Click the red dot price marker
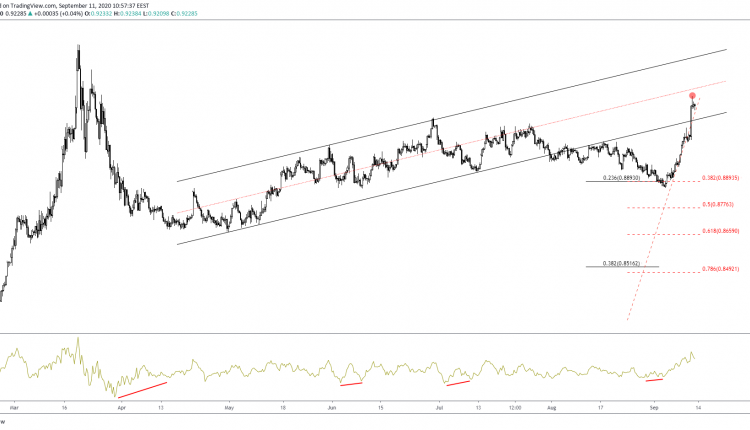 pyautogui.click(x=692, y=96)
